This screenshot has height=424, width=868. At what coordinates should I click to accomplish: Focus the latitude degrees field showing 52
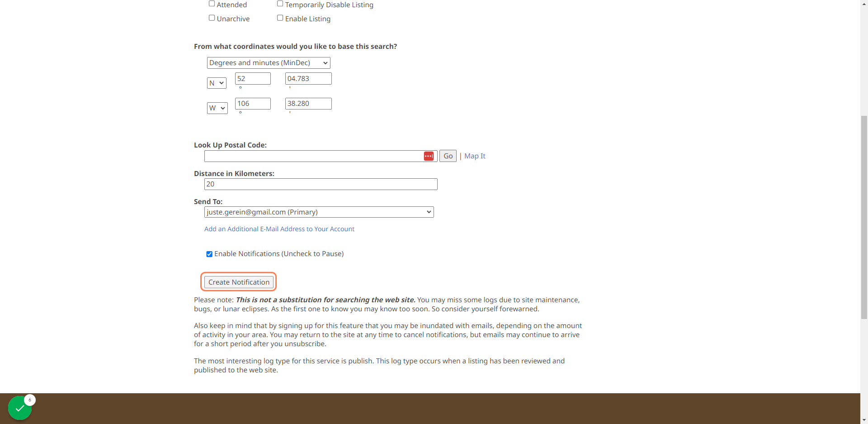253,79
